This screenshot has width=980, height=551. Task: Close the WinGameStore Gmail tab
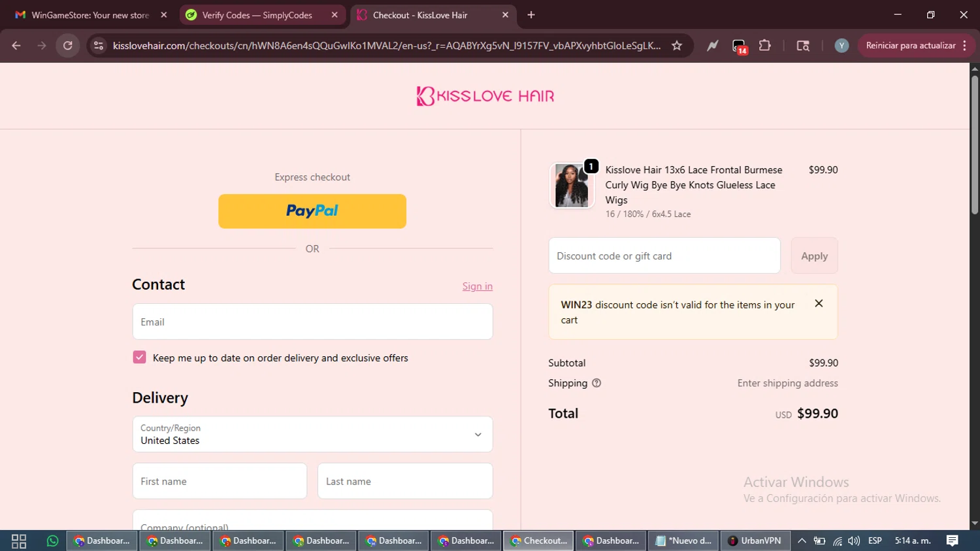point(164,15)
